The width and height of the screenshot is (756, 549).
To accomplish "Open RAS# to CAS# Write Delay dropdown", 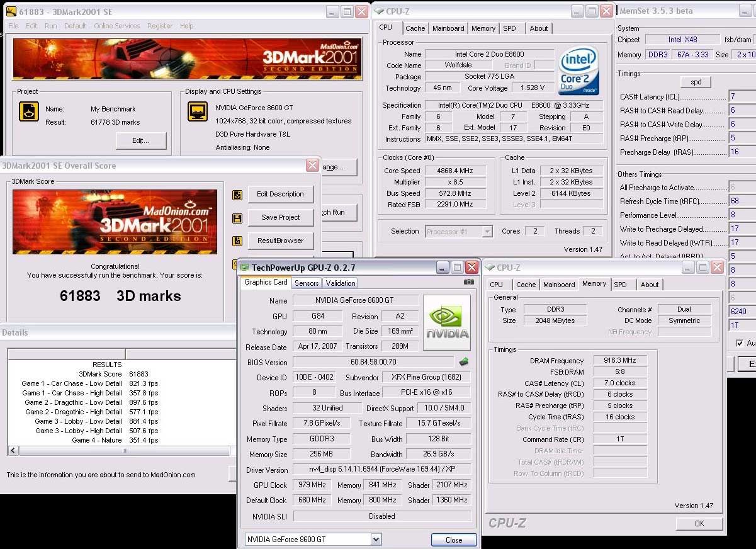I will click(742, 124).
